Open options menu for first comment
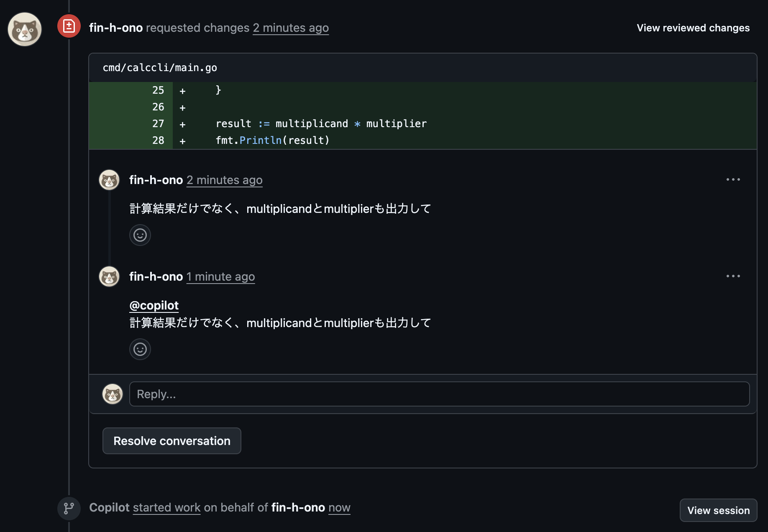Image resolution: width=768 pixels, height=532 pixels. (733, 179)
